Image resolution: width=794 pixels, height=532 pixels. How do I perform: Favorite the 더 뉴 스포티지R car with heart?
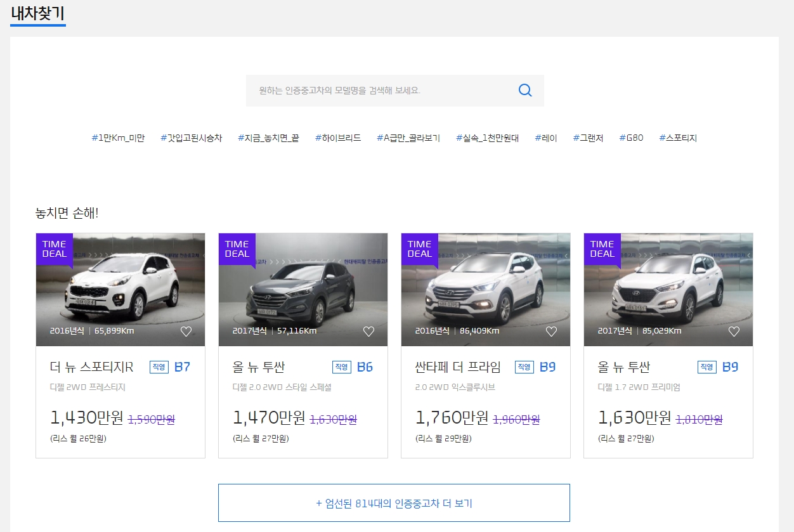tap(186, 331)
